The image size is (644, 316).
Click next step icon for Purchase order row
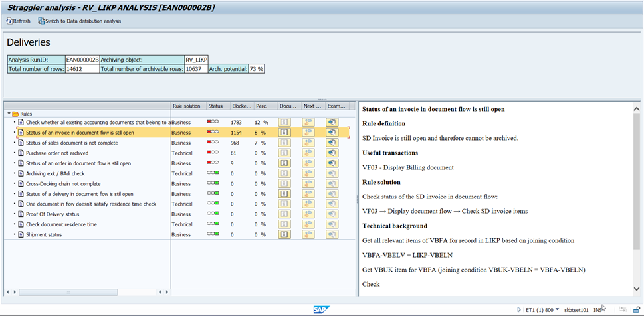coord(308,153)
